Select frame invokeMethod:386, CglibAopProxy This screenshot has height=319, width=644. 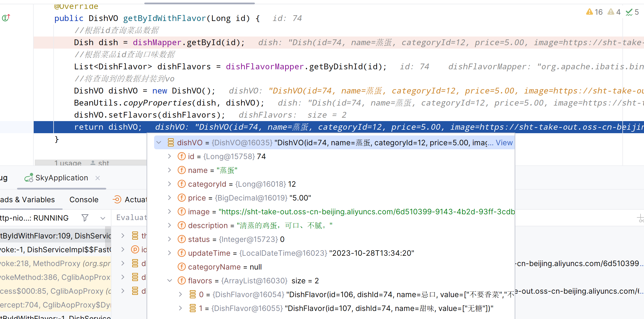click(x=55, y=277)
